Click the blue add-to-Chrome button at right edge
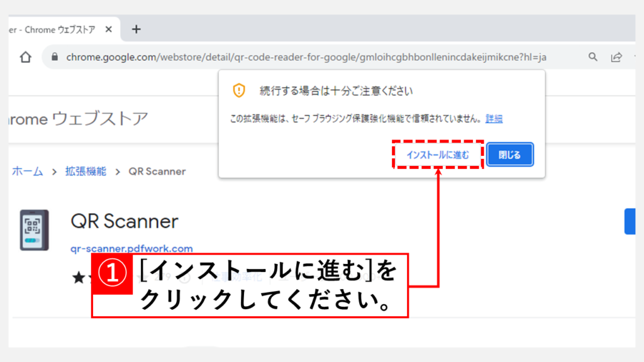 point(630,221)
